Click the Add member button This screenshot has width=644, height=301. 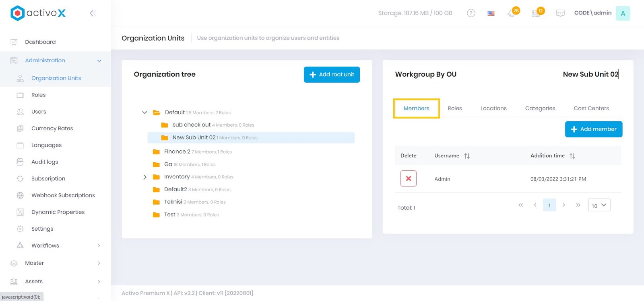point(593,129)
